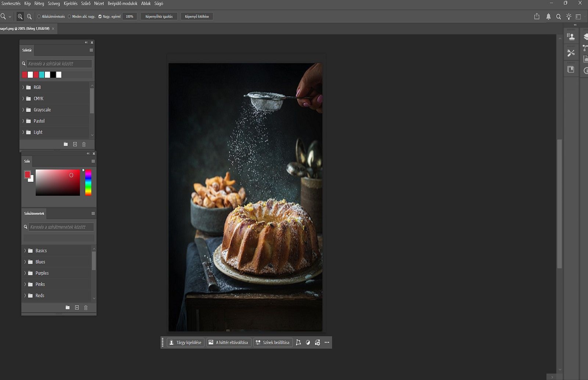Viewport: 588px width, 380px height.
Task: Create new swatch group folder in Színtár
Action: (x=66, y=144)
